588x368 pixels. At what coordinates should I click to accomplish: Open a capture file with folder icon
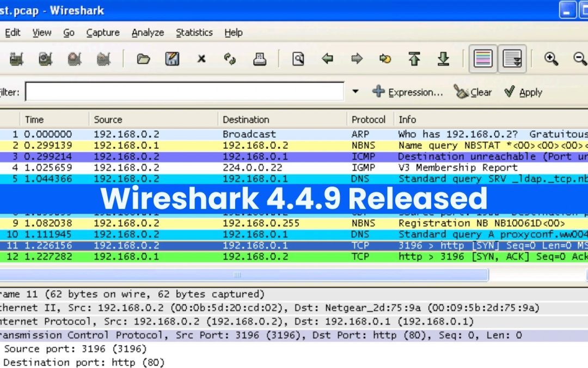pos(143,58)
